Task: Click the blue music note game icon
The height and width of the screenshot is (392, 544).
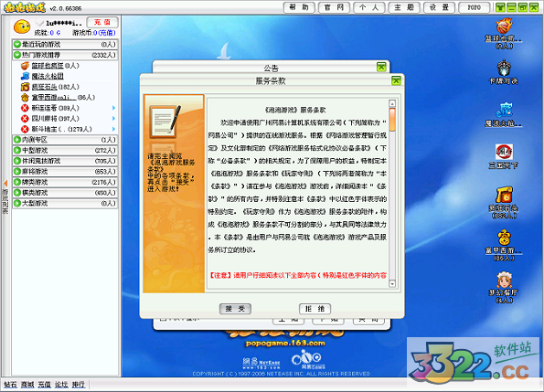Action: (504, 111)
